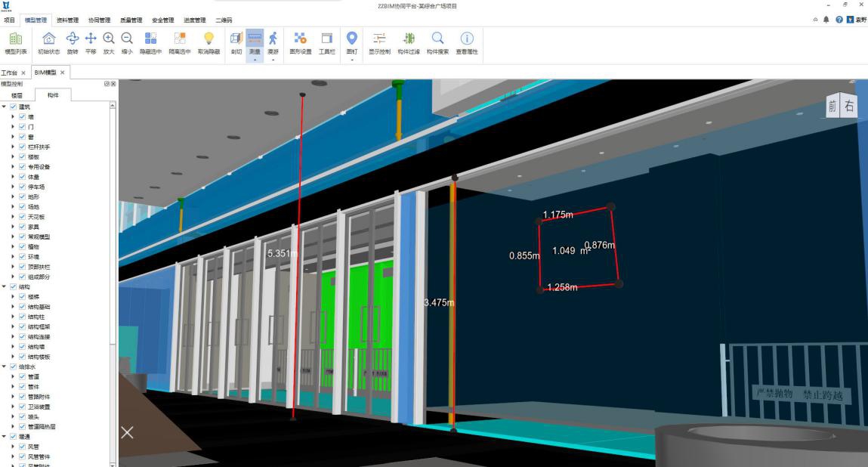Switch to the 工作台 document tab
Image resolution: width=868 pixels, height=467 pixels.
[x=9, y=73]
